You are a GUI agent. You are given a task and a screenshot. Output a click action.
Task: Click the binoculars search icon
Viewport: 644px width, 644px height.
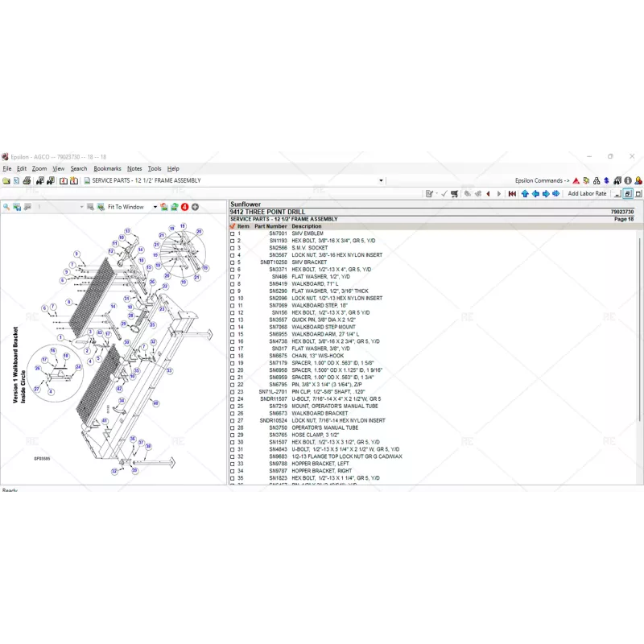tap(39, 181)
